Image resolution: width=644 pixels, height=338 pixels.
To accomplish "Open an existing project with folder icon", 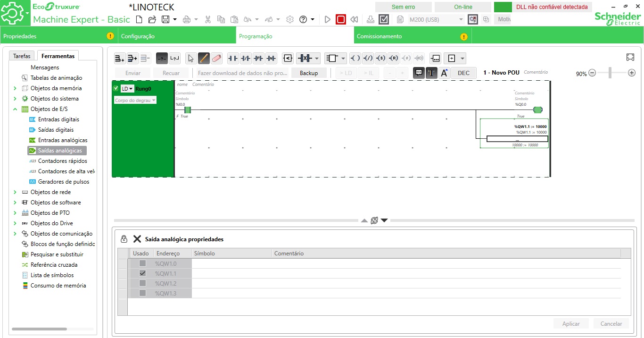I will (x=152, y=19).
